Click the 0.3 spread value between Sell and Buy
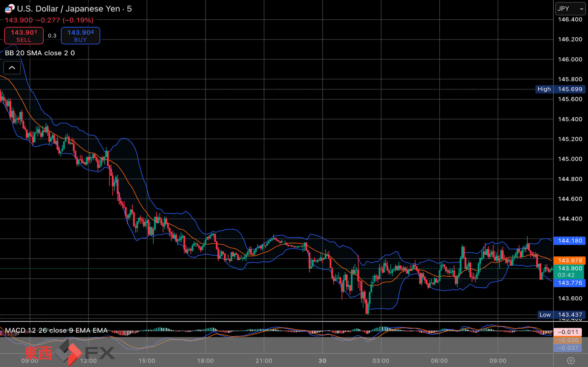Viewport: 588px width, 367px height. [52, 36]
